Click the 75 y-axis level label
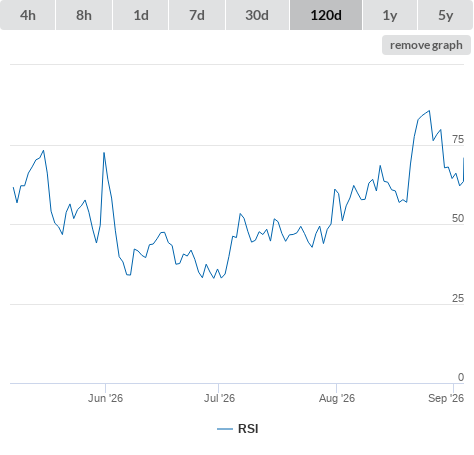 tap(458, 139)
